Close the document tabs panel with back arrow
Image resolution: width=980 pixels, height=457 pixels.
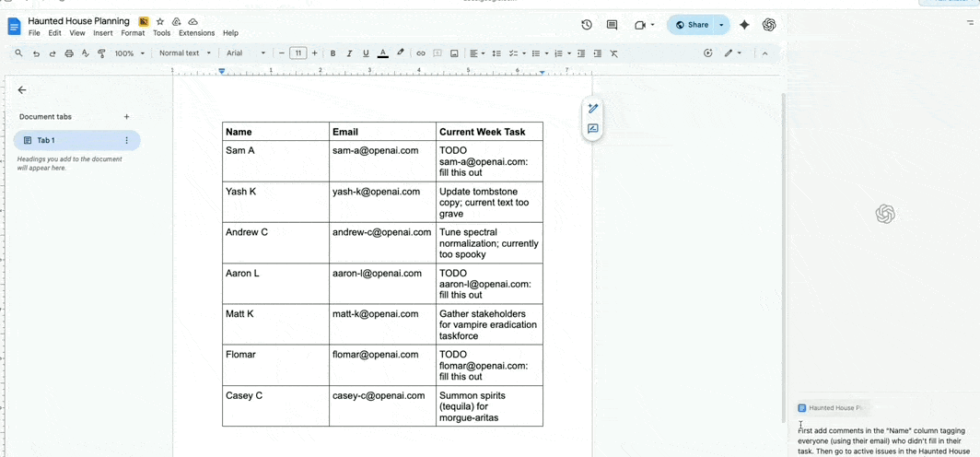tap(22, 90)
